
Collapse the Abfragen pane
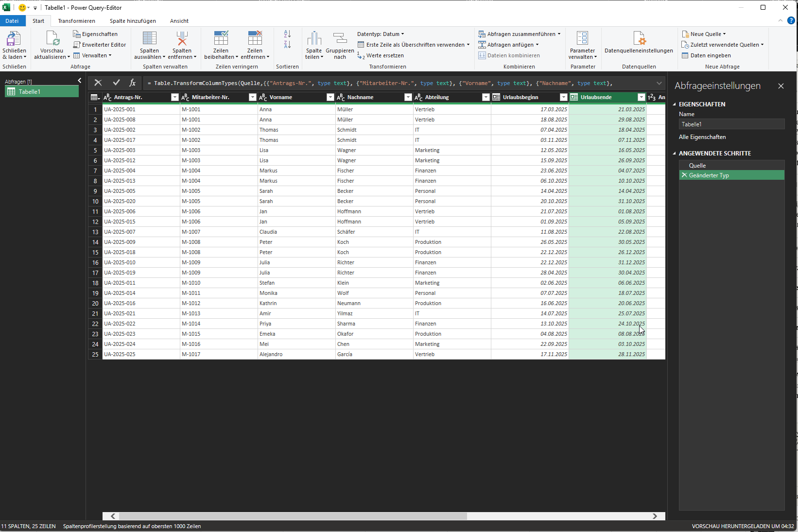pyautogui.click(x=80, y=81)
